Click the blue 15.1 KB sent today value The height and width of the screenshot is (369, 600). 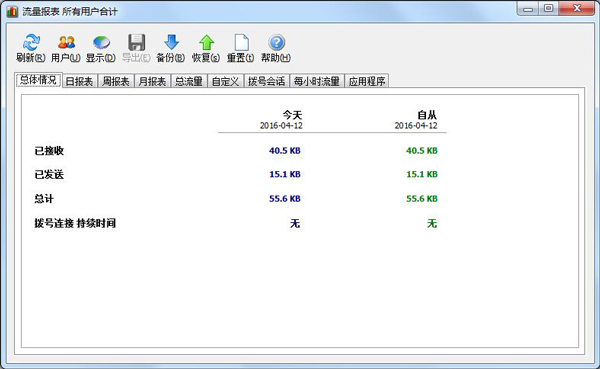(x=285, y=175)
